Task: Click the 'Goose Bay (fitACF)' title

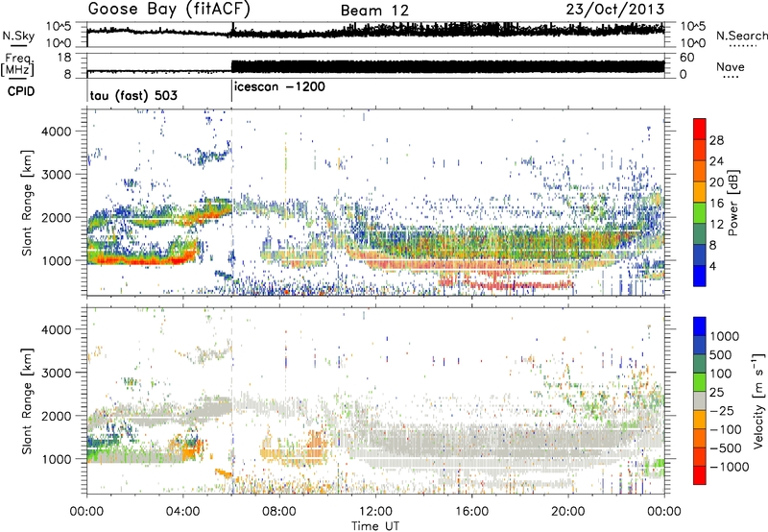Action: coord(169,10)
